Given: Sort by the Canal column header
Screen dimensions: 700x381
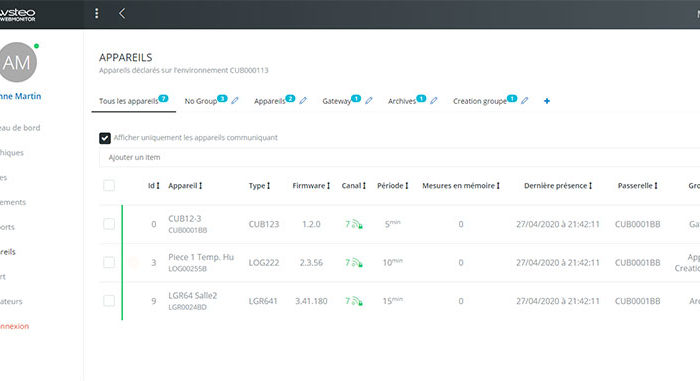Looking at the screenshot, I should point(354,185).
